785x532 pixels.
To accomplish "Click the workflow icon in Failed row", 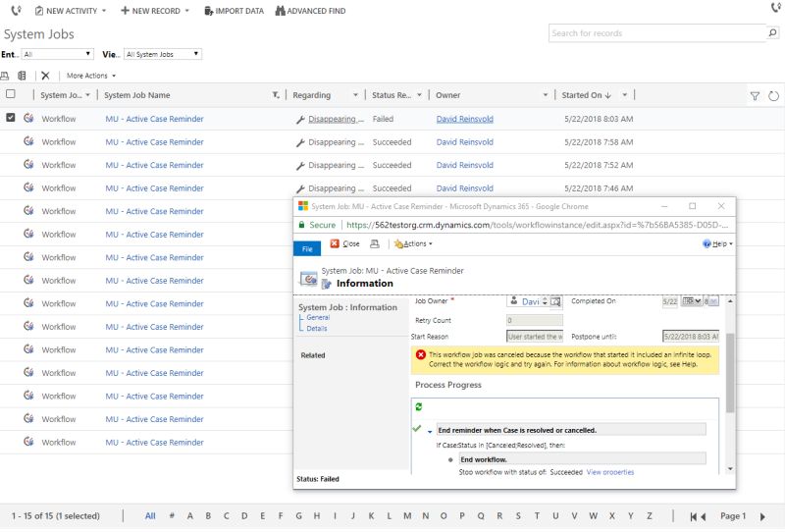I will [28, 118].
